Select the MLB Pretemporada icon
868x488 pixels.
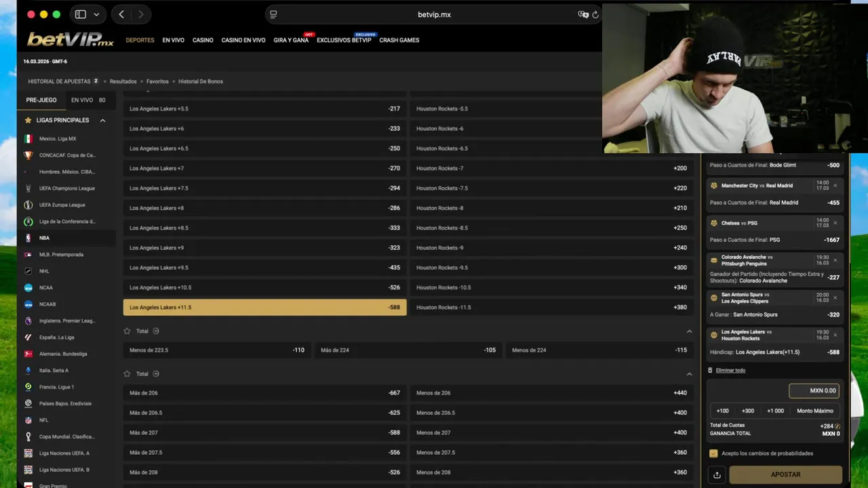[28, 255]
